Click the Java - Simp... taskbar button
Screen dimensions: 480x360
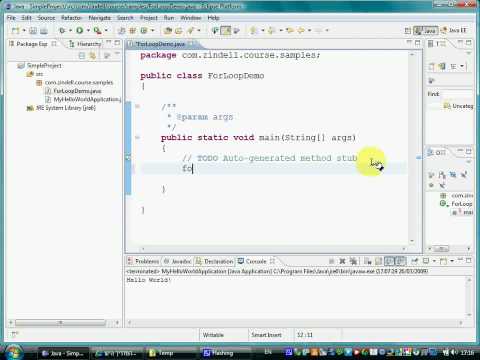click(x=62, y=353)
